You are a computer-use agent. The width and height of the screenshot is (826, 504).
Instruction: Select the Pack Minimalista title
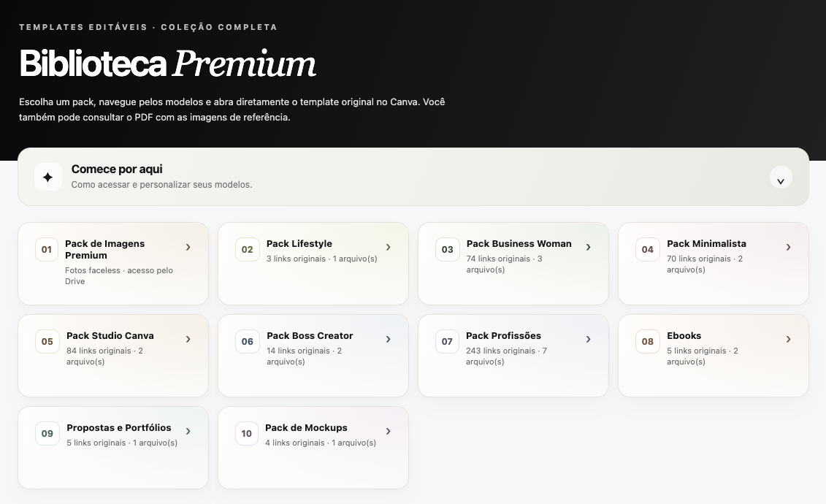[706, 244]
